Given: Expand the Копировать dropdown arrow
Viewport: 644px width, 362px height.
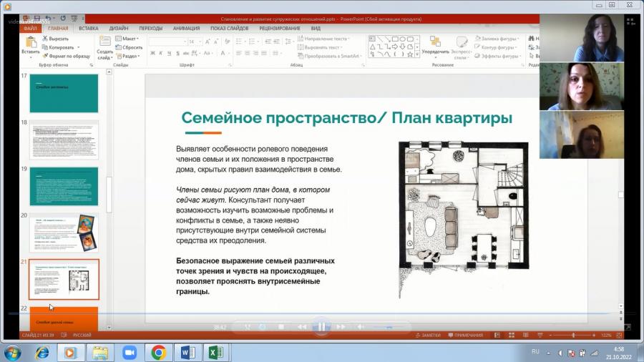Looking at the screenshot, I should coord(79,48).
